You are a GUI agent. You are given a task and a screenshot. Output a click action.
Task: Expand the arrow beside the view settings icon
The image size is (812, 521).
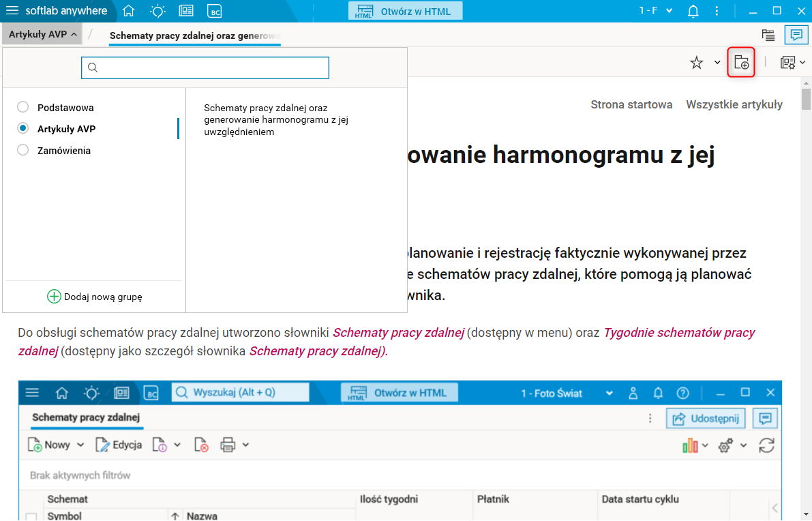pyautogui.click(x=802, y=63)
